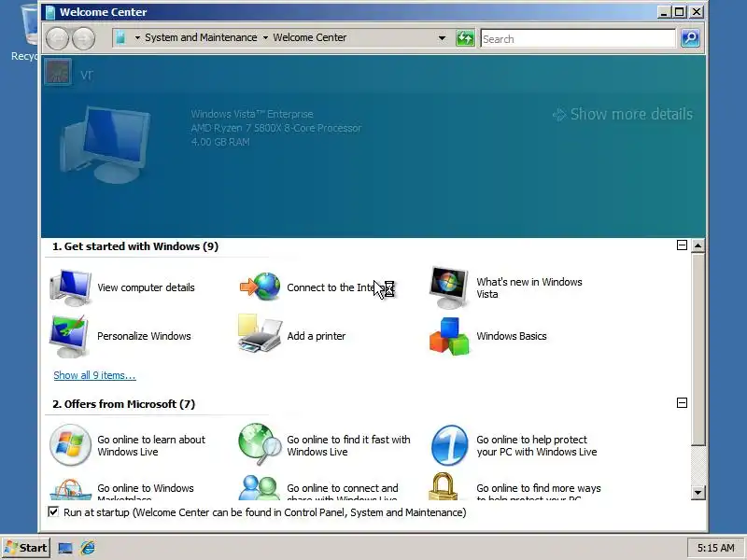Image resolution: width=747 pixels, height=560 pixels.
Task: Click the search magnifier button
Action: pyautogui.click(x=690, y=38)
